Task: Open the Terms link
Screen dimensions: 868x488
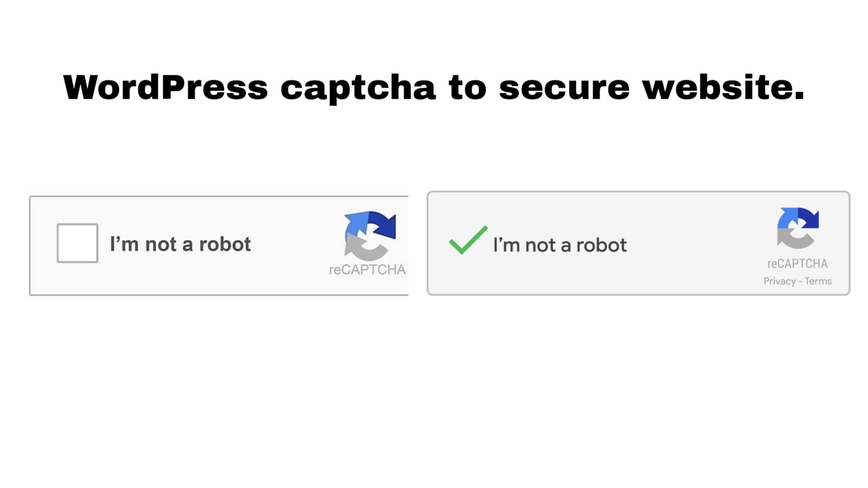Action: click(819, 281)
